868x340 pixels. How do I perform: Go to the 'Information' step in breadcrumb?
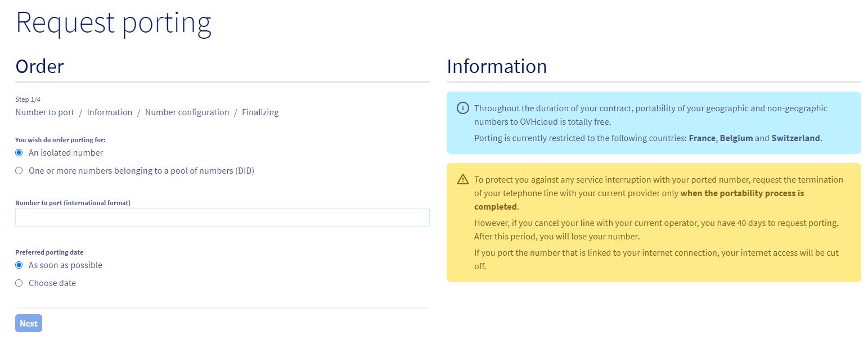110,112
